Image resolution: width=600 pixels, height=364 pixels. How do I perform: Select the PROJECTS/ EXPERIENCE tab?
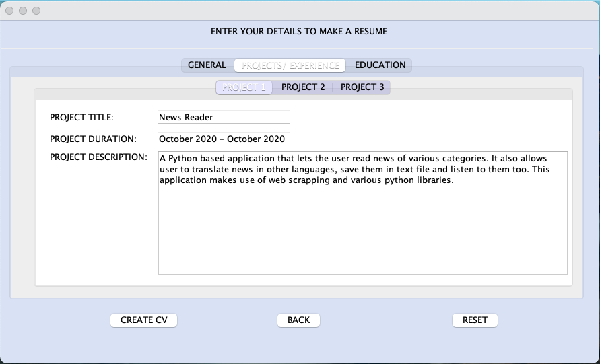(x=290, y=65)
